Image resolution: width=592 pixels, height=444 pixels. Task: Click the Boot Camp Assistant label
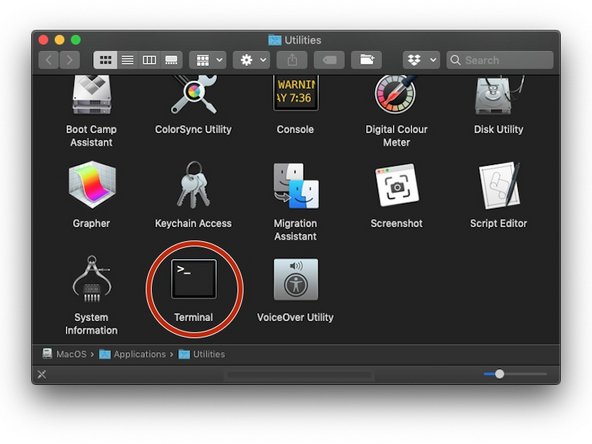tap(91, 136)
